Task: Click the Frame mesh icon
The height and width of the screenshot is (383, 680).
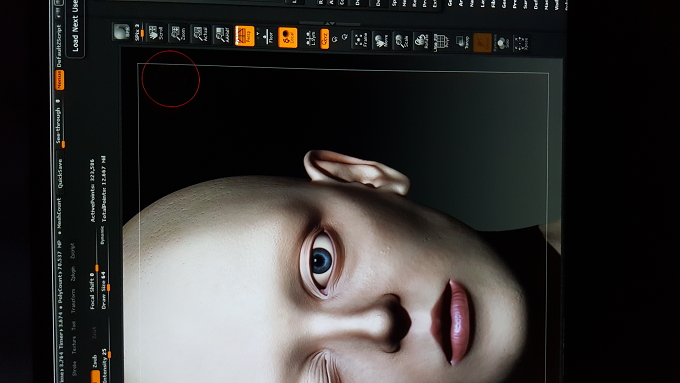Action: pos(360,40)
